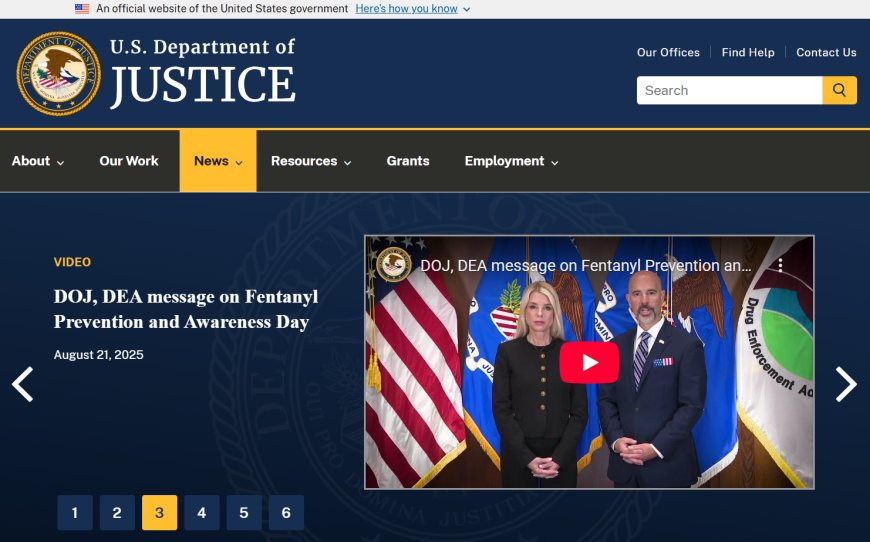This screenshot has width=870, height=542.
Task: Select carousel slide 3
Action: [x=159, y=513]
